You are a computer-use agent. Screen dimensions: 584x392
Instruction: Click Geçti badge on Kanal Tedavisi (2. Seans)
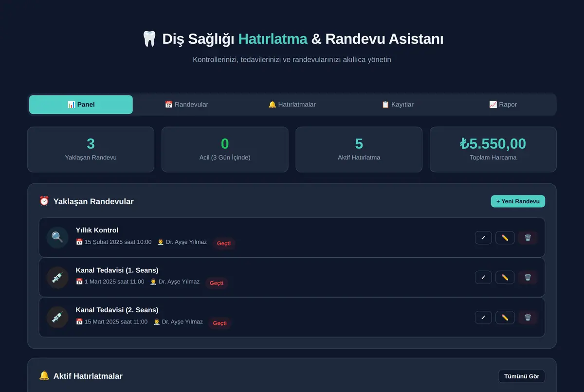coord(220,323)
